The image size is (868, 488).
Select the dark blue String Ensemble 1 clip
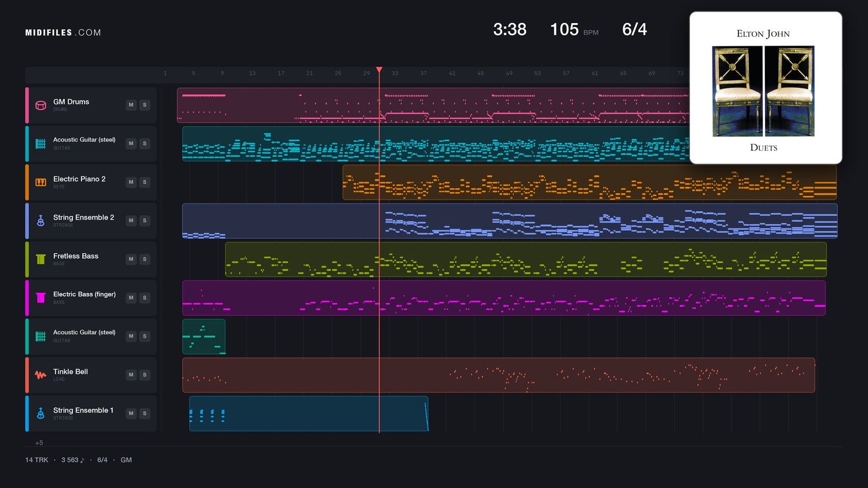(309, 413)
